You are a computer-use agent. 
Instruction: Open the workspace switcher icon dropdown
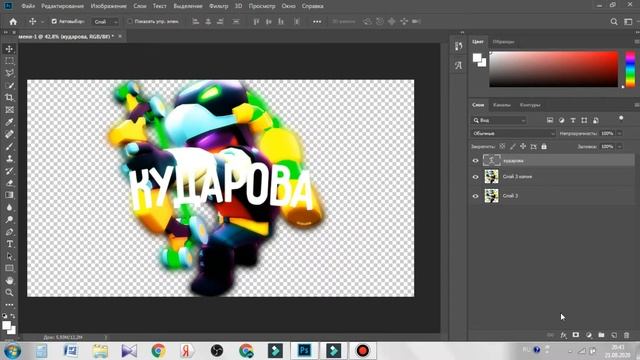(628, 22)
